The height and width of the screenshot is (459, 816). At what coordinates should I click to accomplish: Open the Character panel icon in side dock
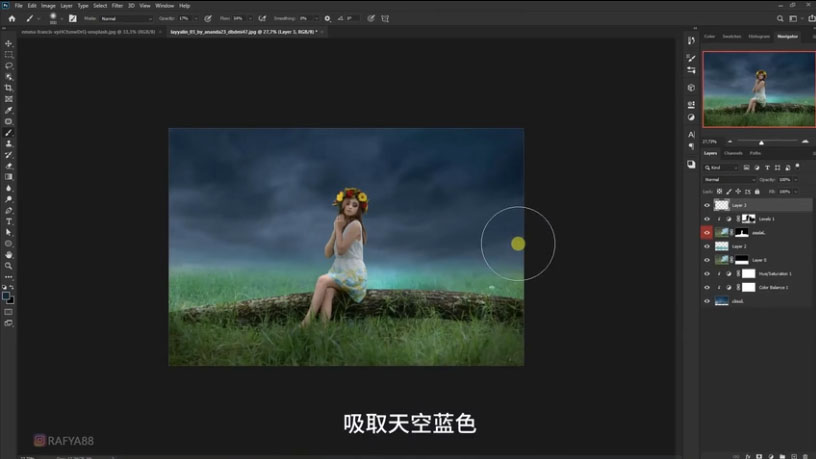point(691,134)
